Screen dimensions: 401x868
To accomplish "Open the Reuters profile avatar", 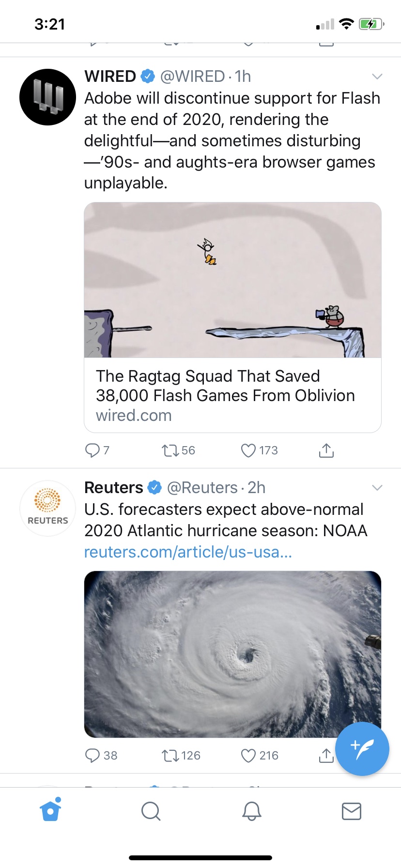I will click(47, 508).
